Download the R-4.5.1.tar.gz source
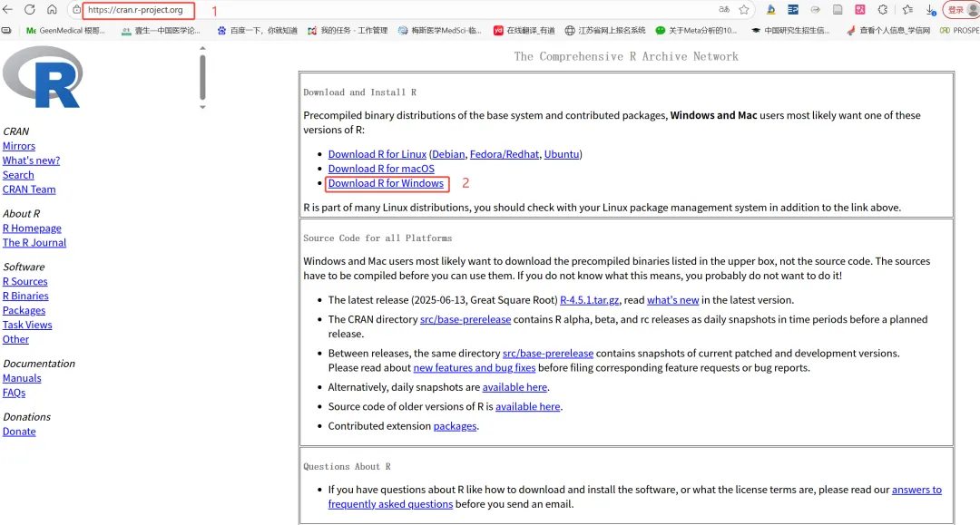The height and width of the screenshot is (525, 980). 590,300
